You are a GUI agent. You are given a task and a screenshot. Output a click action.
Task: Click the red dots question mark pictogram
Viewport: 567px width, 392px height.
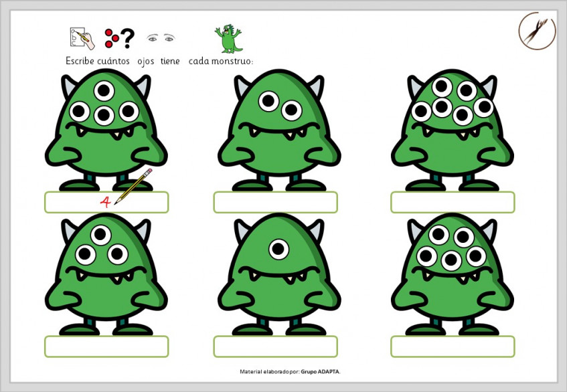point(120,38)
